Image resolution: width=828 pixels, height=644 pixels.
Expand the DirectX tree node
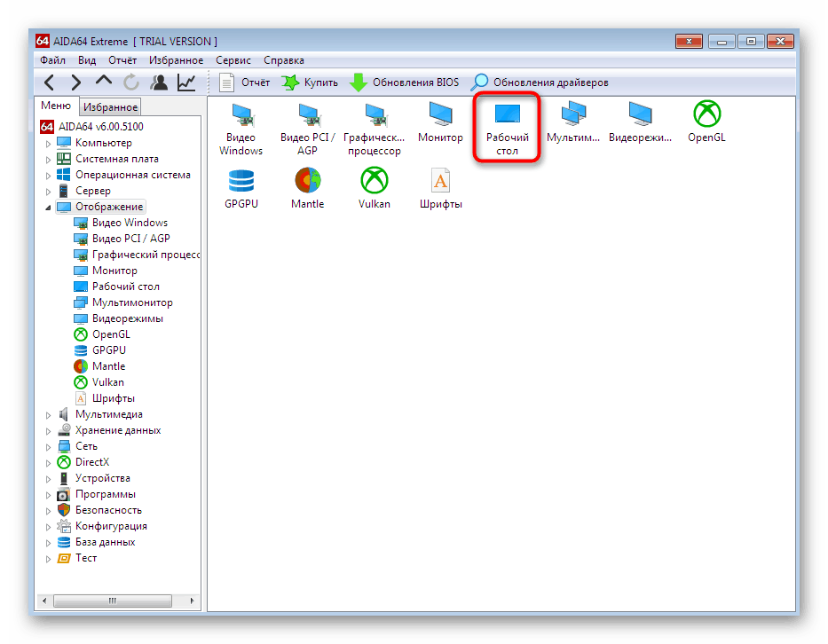48,463
